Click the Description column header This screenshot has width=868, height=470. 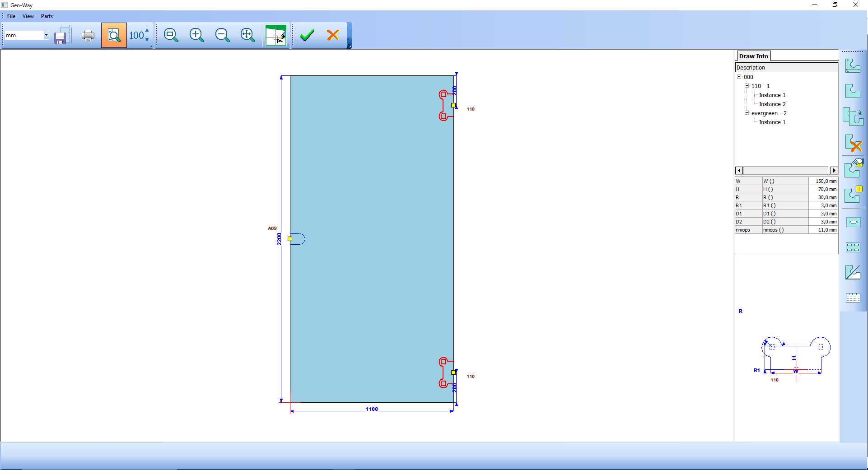coord(787,68)
